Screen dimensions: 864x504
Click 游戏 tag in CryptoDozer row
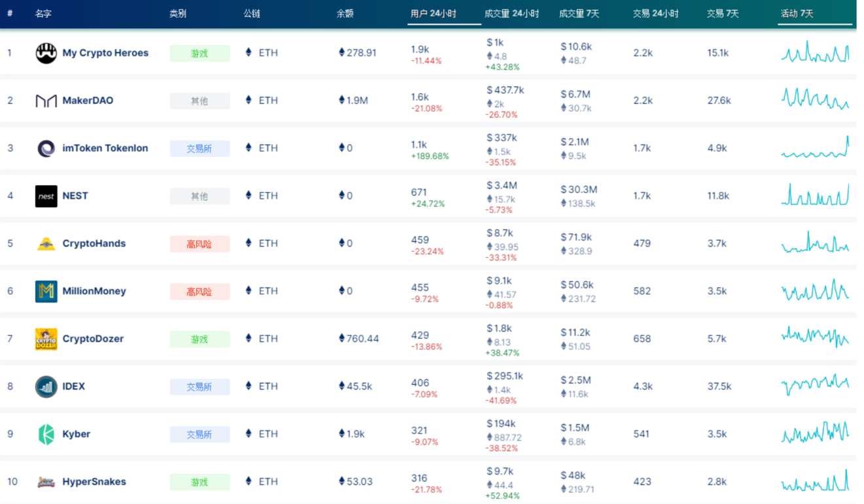199,340
